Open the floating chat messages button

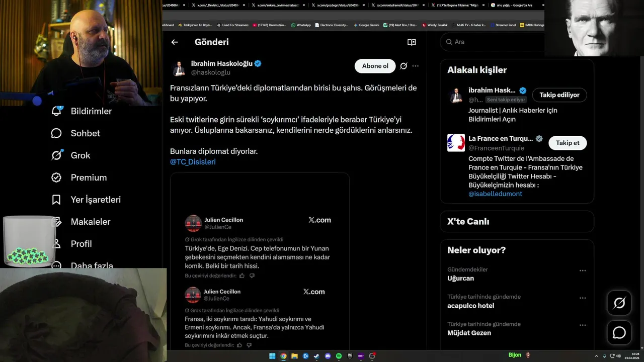pos(619,333)
